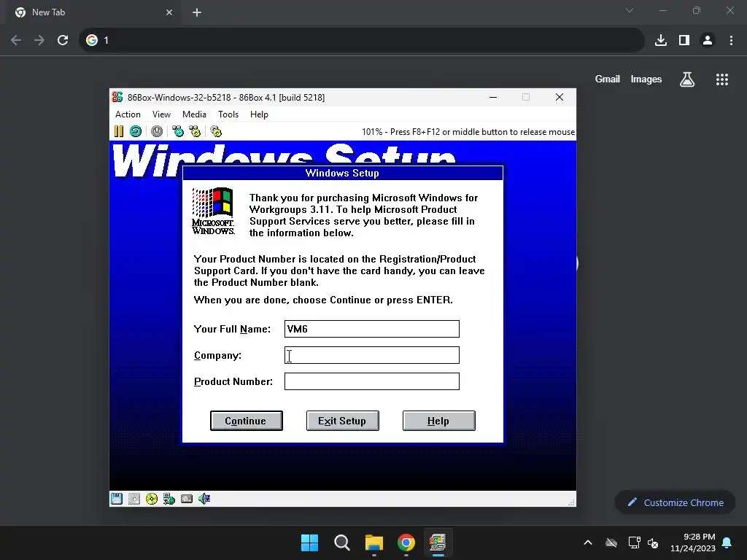The height and width of the screenshot is (560, 747).
Task: Open the Tools menu in 86Box
Action: (228, 114)
